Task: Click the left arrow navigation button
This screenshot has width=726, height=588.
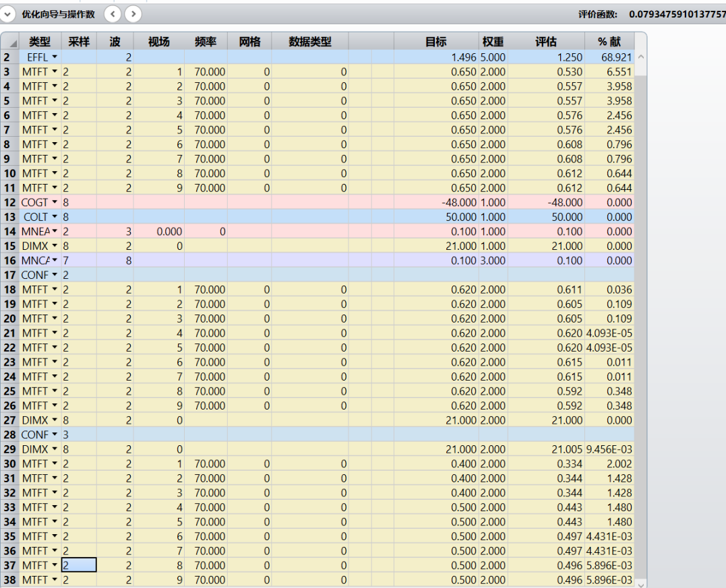Action: (x=113, y=13)
